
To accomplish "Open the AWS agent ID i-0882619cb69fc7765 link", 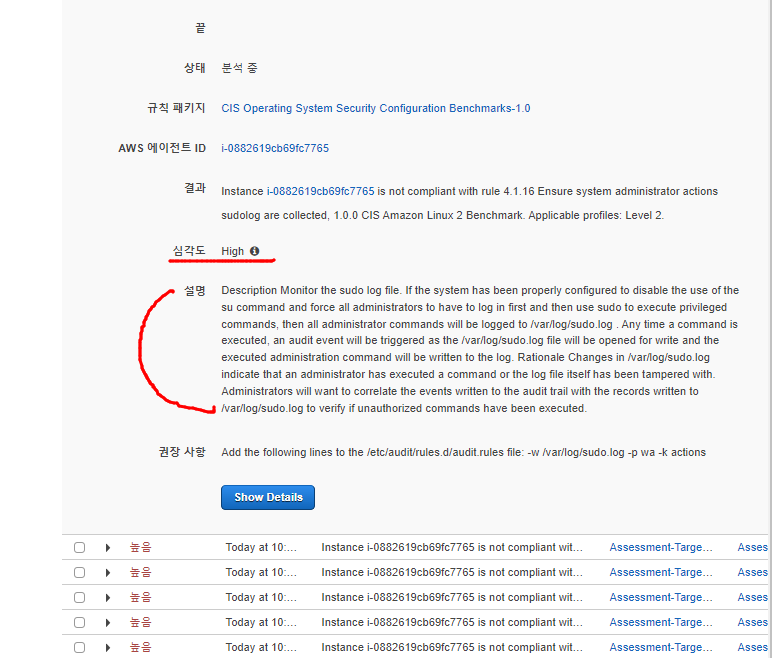I will coord(275,148).
